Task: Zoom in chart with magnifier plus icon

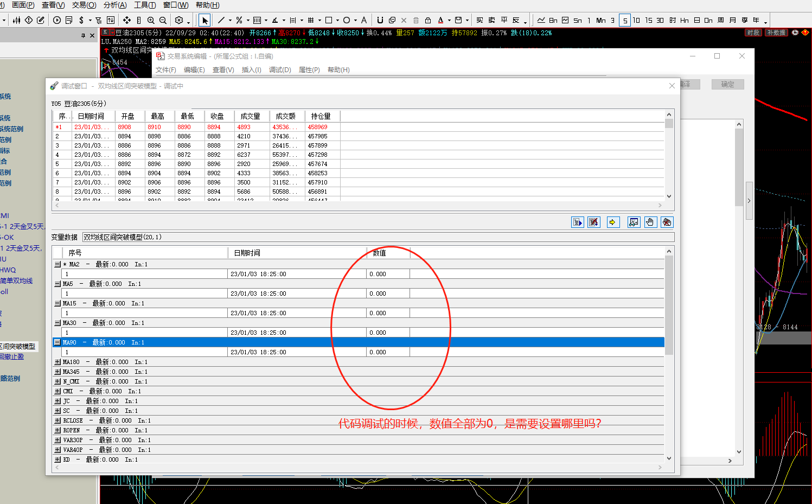Action: (151, 20)
